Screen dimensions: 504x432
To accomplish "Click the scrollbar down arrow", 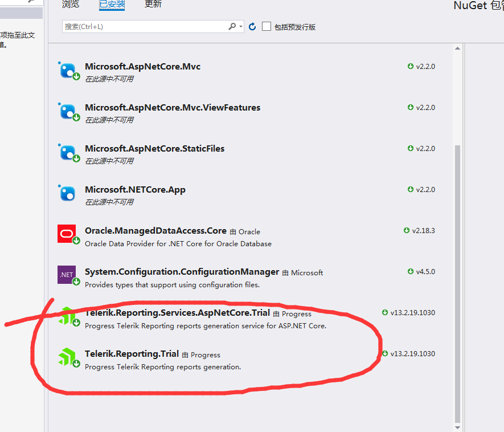I will tap(458, 427).
